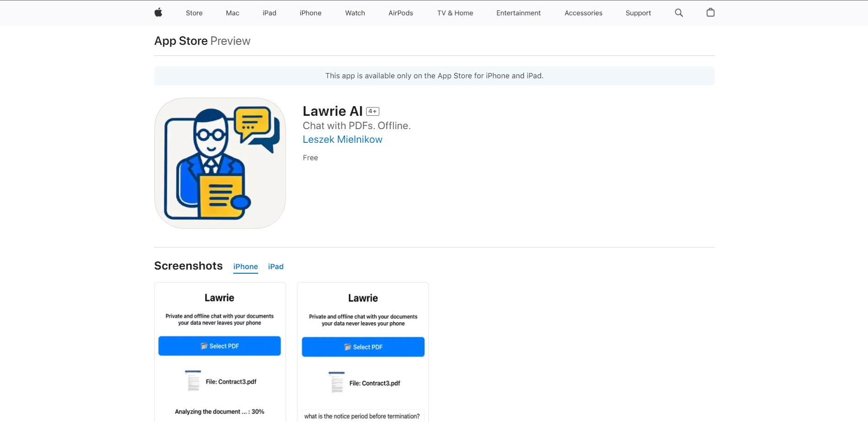Go to iPad in navigation bar
This screenshot has width=868, height=422.
270,13
